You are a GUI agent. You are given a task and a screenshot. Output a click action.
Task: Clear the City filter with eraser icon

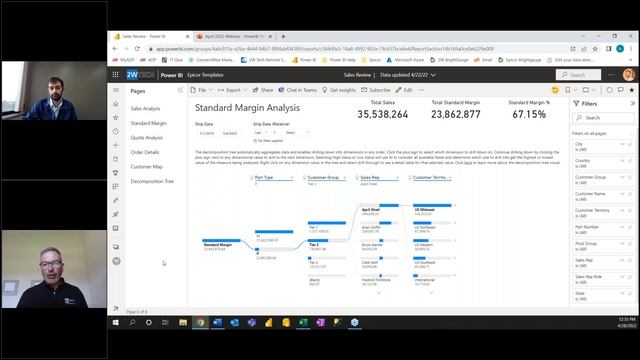[x=630, y=144]
